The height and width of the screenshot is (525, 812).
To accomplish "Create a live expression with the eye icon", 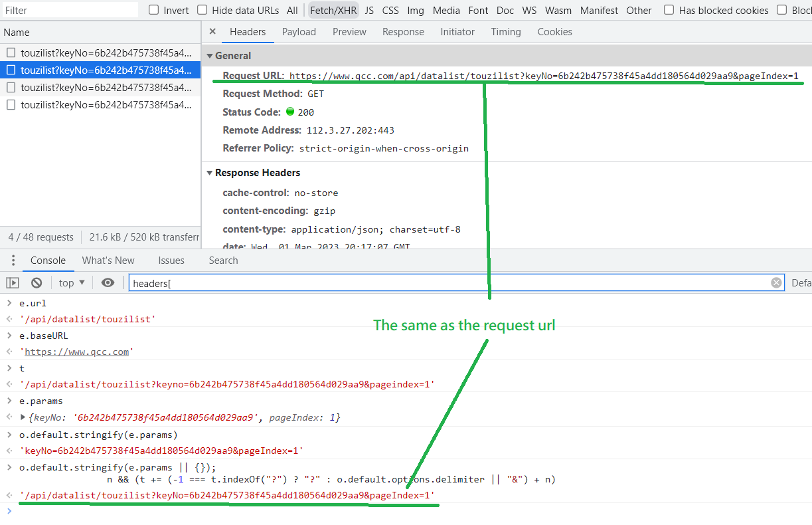I will pos(108,282).
